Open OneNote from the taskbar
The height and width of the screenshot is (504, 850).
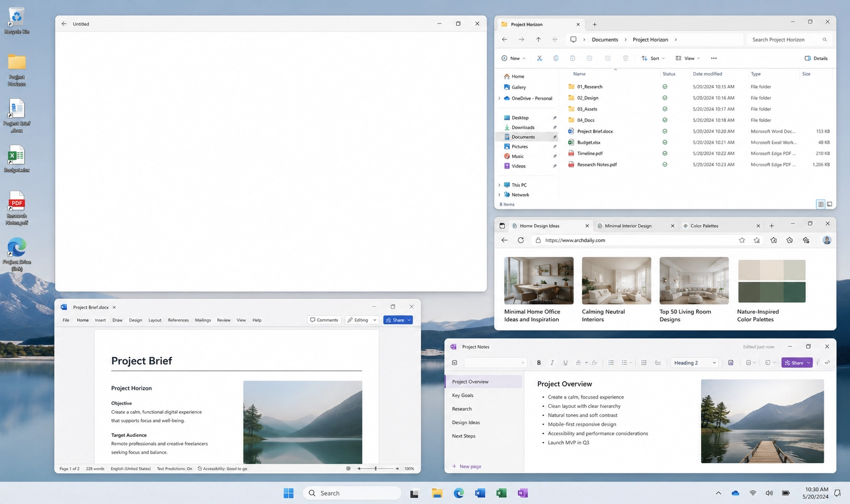(523, 493)
